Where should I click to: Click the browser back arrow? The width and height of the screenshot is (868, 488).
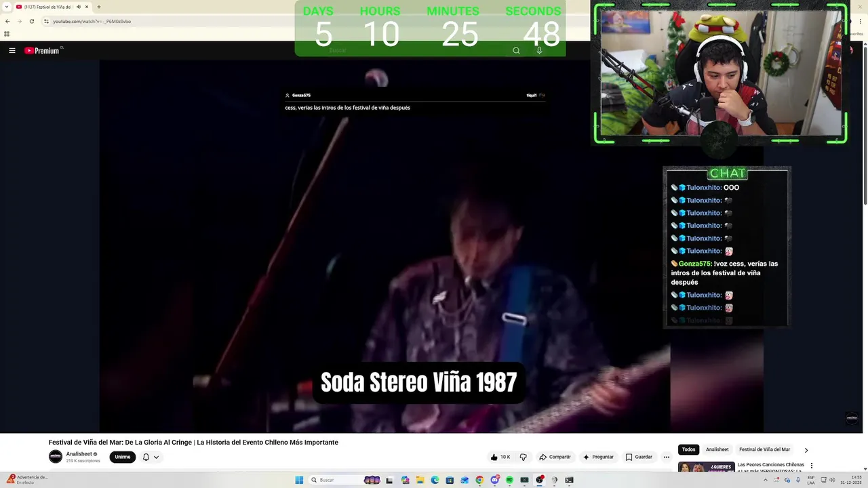click(7, 21)
